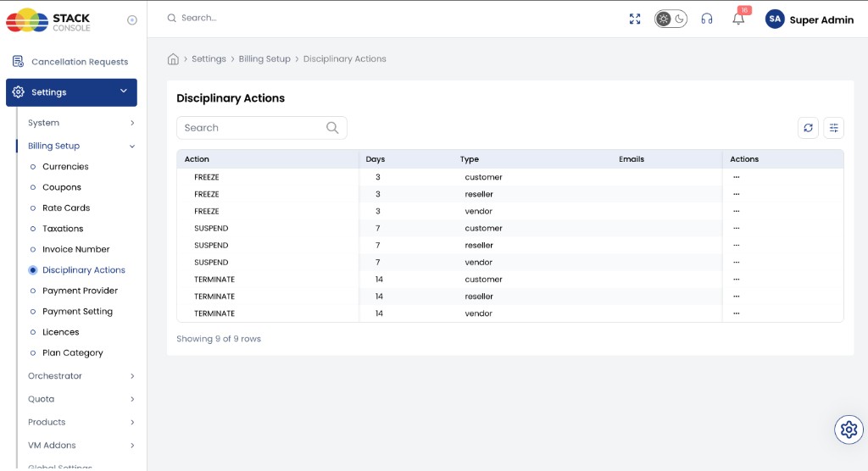Open Rate Cards page
Viewport: 868px width, 471px height.
pos(66,208)
